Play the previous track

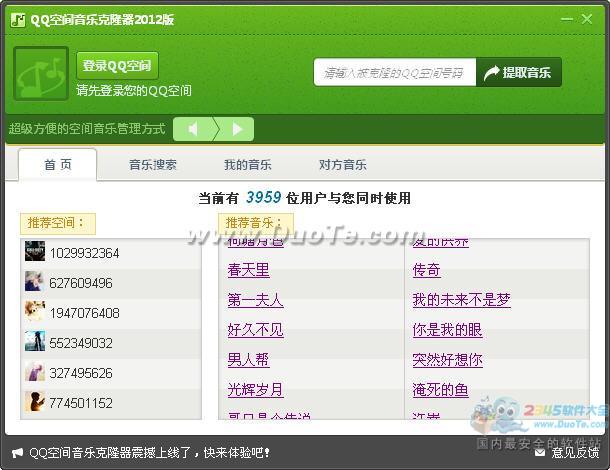pos(193,129)
